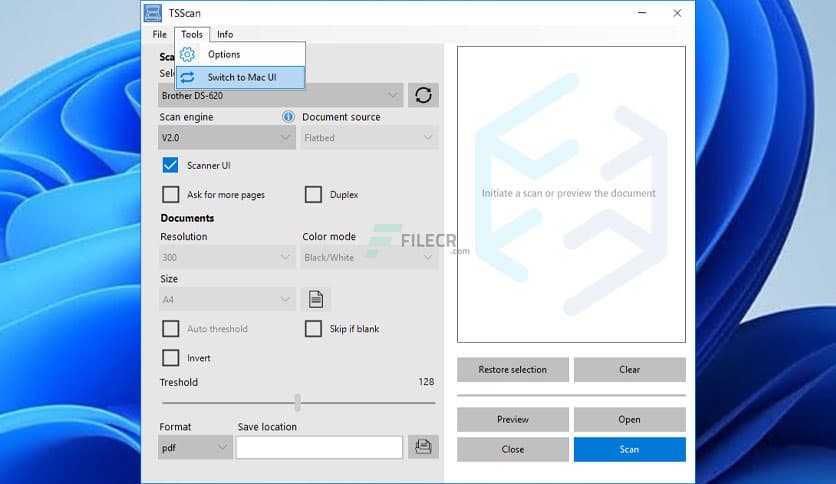Click the document preview area
836x484 pixels.
coord(571,195)
